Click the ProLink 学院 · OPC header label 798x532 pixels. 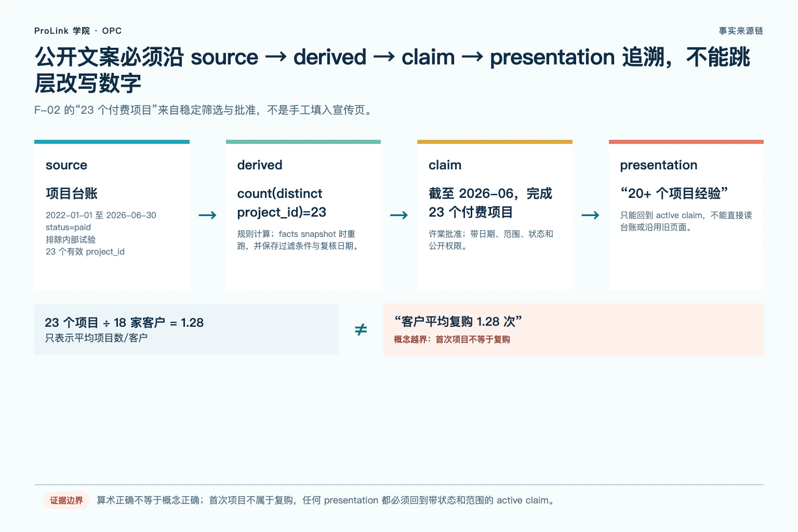78,31
